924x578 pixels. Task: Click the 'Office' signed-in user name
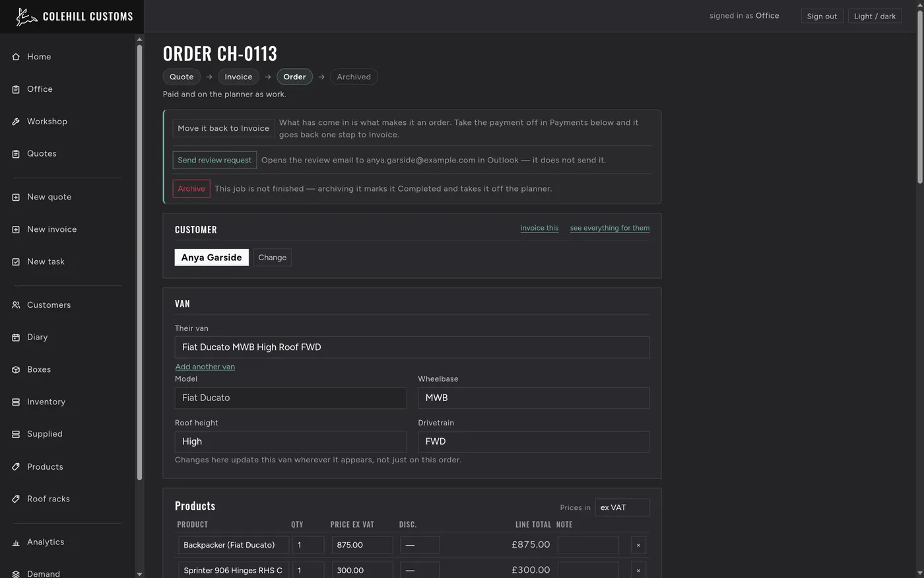(x=767, y=16)
